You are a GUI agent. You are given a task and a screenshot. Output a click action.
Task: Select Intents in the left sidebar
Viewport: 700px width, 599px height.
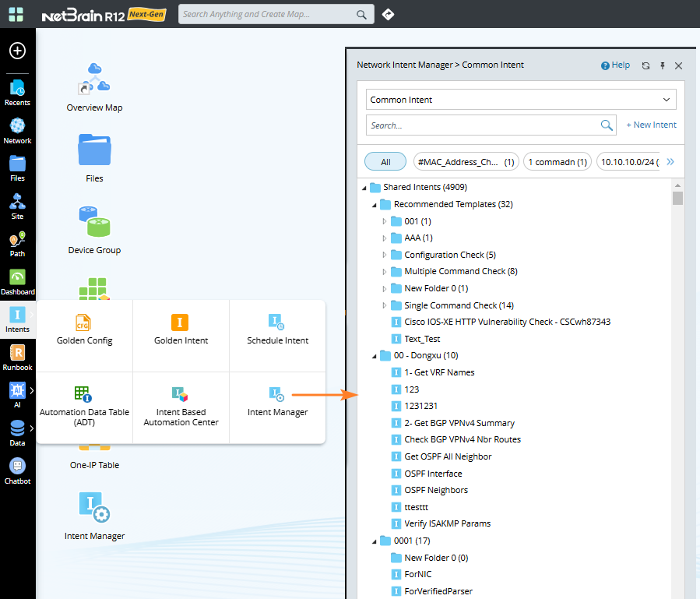point(17,320)
